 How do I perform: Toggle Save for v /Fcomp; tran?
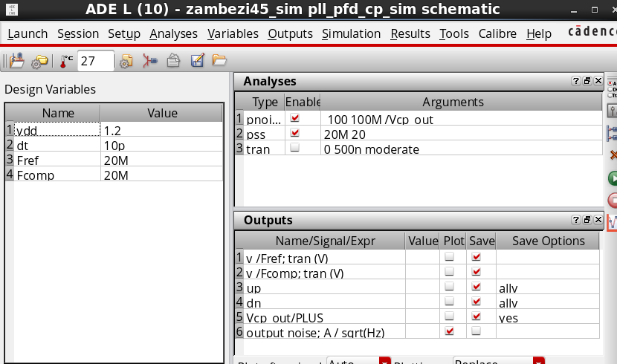click(476, 272)
